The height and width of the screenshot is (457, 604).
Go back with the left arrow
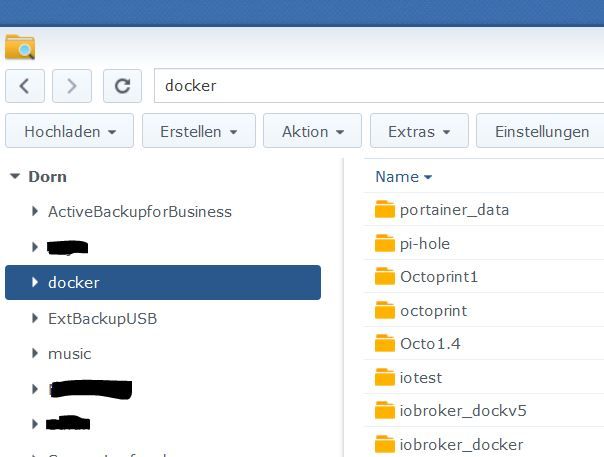pos(25,86)
